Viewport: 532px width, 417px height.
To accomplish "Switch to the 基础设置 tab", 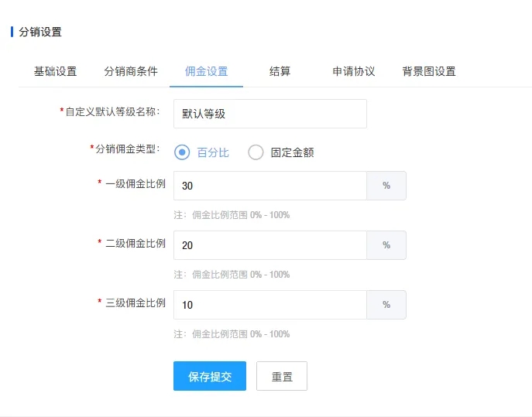I will click(55, 71).
